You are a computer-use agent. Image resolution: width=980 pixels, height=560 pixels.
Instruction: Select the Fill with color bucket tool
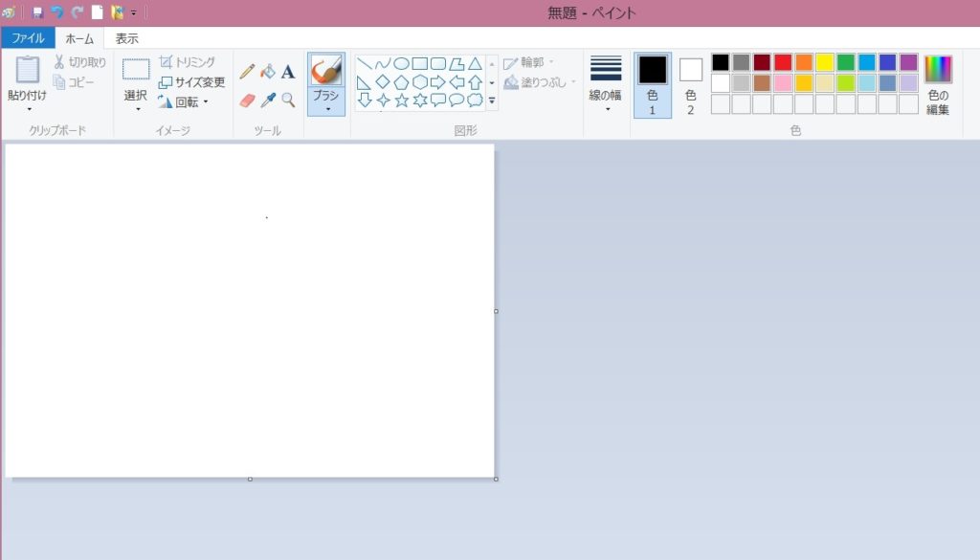[268, 72]
